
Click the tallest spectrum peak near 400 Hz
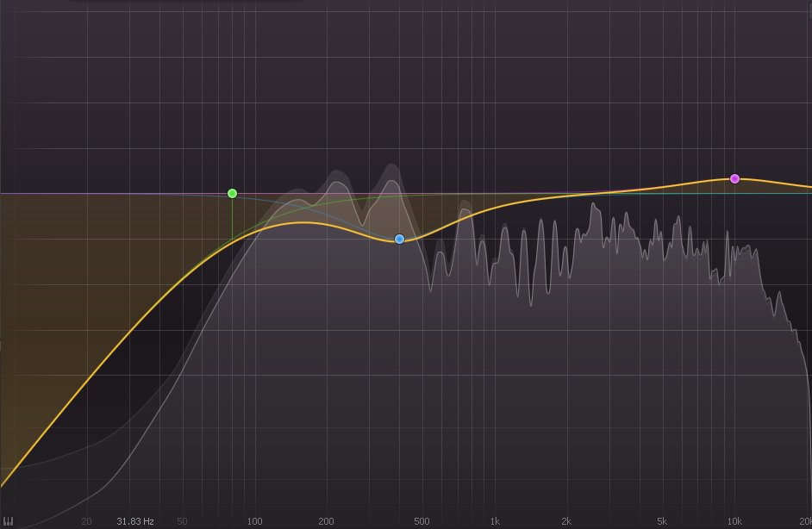(x=392, y=166)
